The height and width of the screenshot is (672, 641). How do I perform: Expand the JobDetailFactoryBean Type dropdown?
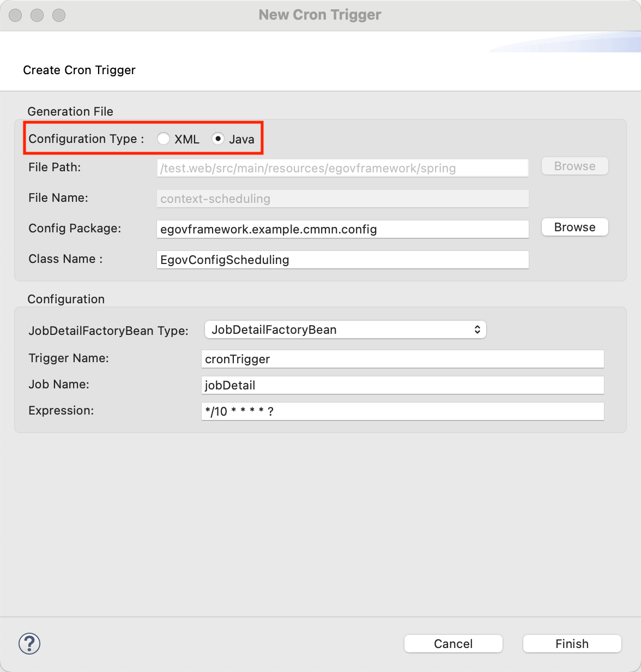pos(345,329)
